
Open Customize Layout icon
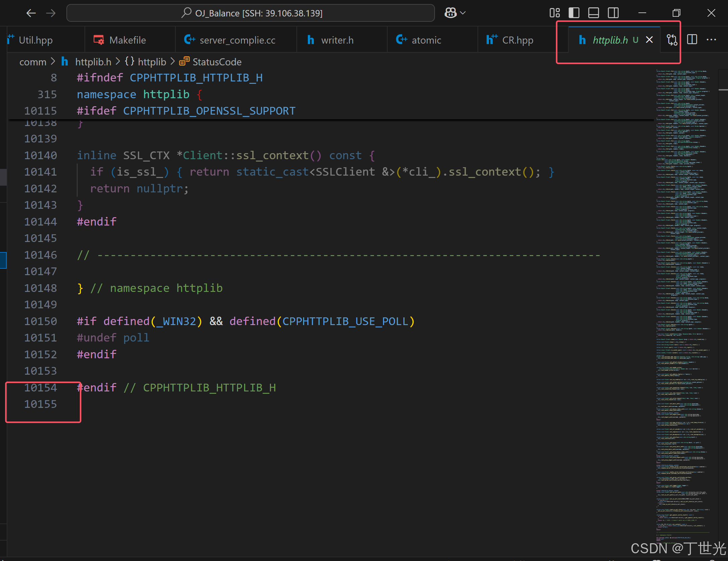pyautogui.click(x=555, y=13)
